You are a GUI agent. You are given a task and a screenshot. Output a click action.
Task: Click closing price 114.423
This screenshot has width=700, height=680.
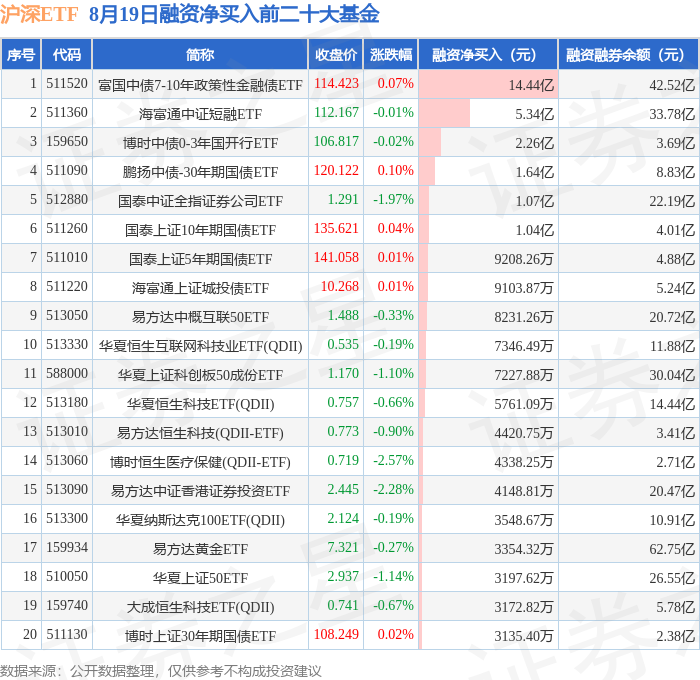tap(336, 83)
